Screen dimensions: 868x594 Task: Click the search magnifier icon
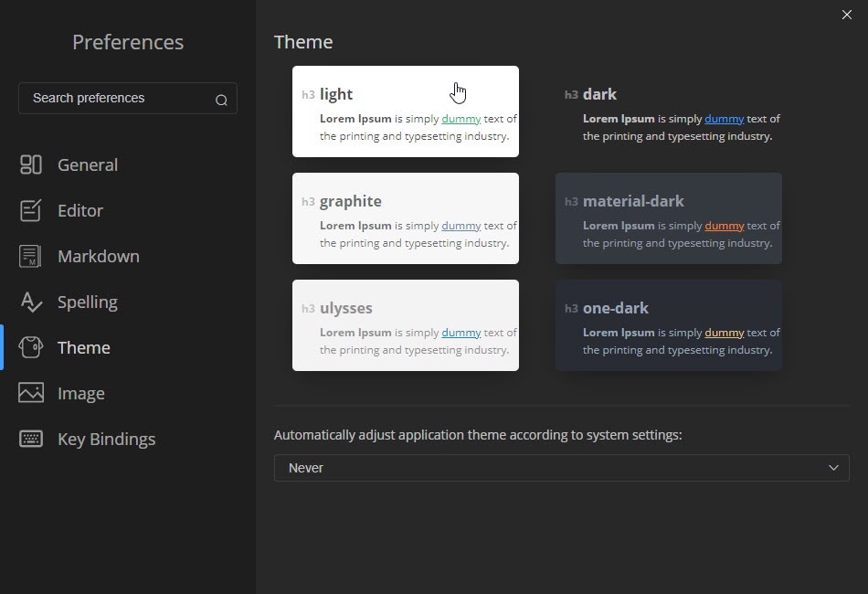(x=221, y=100)
